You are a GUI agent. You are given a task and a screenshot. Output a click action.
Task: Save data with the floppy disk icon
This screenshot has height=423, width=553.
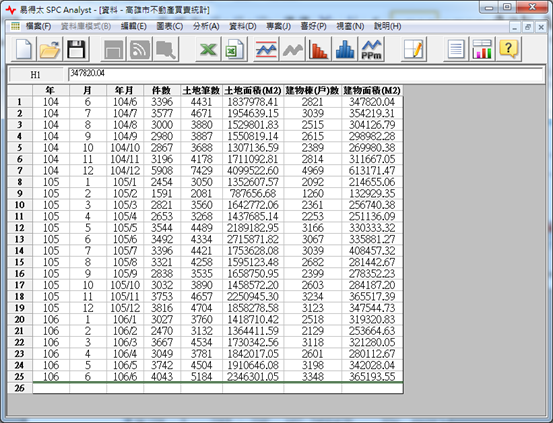coord(76,49)
